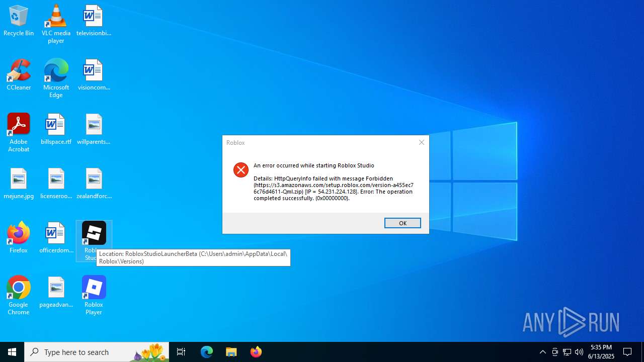This screenshot has height=362, width=644.
Task: Select the billspace.rtf file icon
Action: (56, 129)
